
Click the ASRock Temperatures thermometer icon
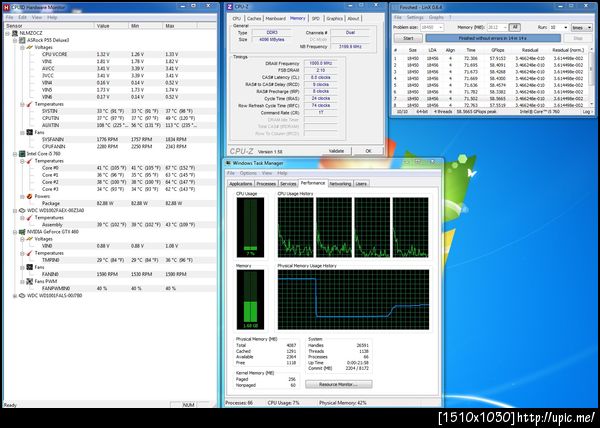[x=29, y=104]
